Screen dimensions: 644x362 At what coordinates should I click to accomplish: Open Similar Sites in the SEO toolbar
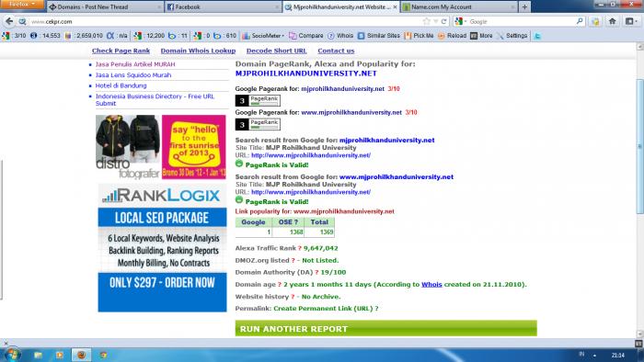click(x=379, y=36)
